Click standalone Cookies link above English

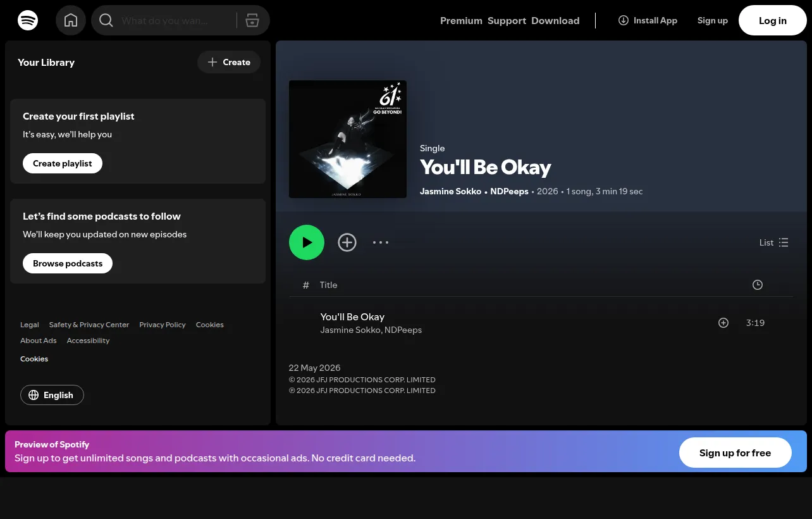(34, 359)
